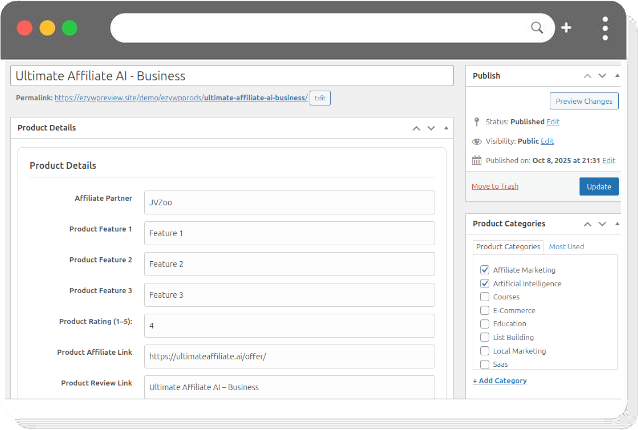Select the Product Categories tab
638x430 pixels.
[508, 246]
